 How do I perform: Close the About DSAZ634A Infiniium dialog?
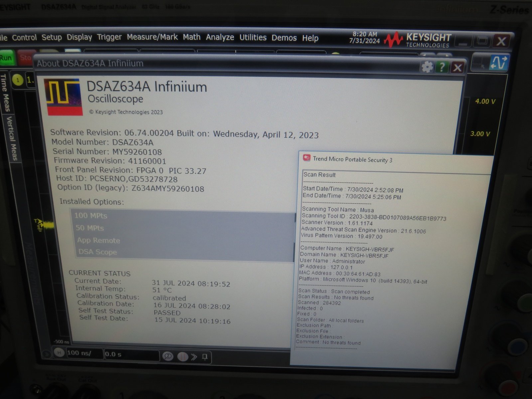[457, 68]
